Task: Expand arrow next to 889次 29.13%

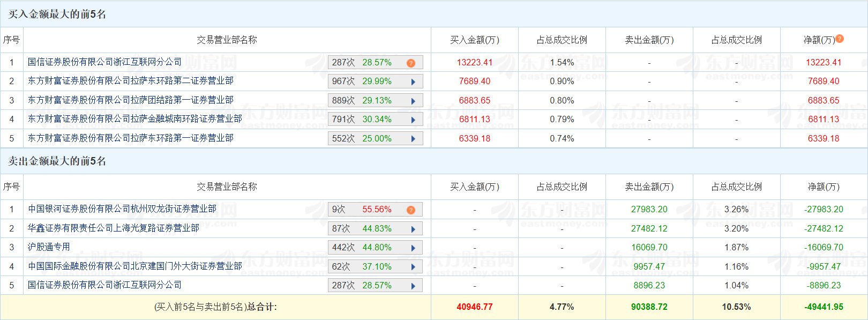Action: click(413, 101)
